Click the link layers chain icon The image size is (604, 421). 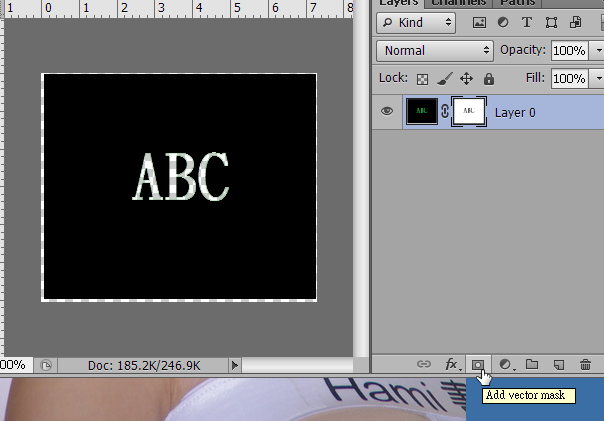pyautogui.click(x=424, y=365)
